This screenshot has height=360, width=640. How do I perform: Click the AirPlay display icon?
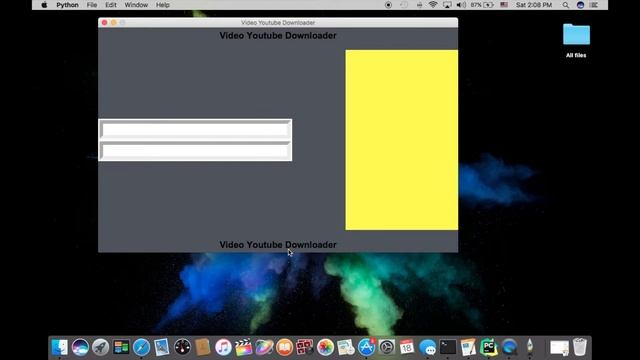(x=447, y=5)
